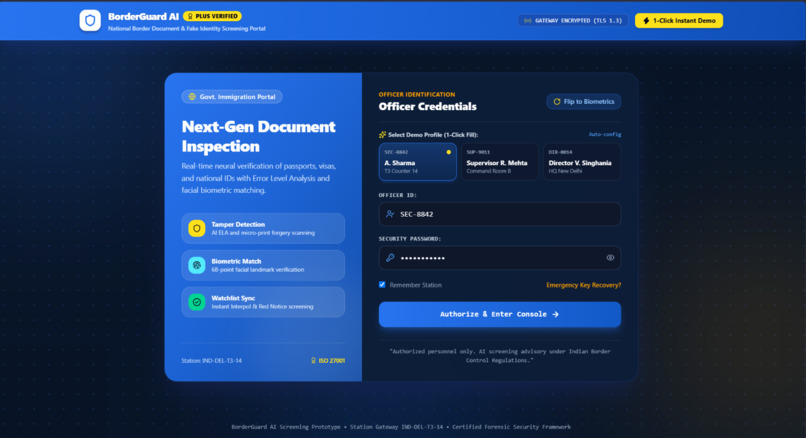Click the Remember Station label text
The width and height of the screenshot is (806, 438).
click(415, 285)
